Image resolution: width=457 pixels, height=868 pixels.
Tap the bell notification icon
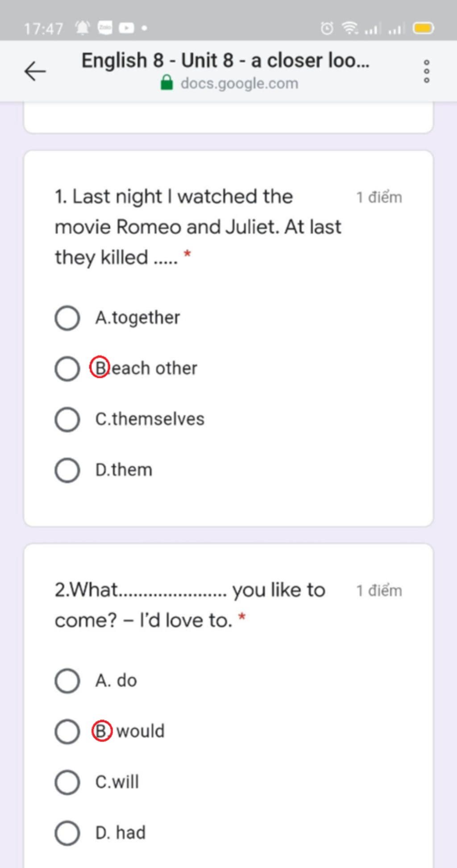coord(82,28)
